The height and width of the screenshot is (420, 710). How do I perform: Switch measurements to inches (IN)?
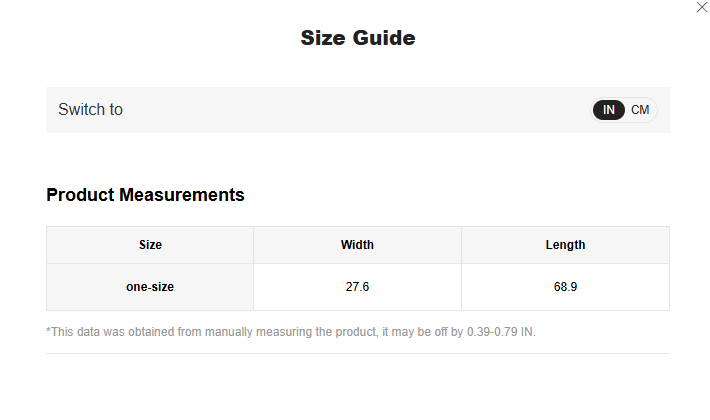(609, 110)
